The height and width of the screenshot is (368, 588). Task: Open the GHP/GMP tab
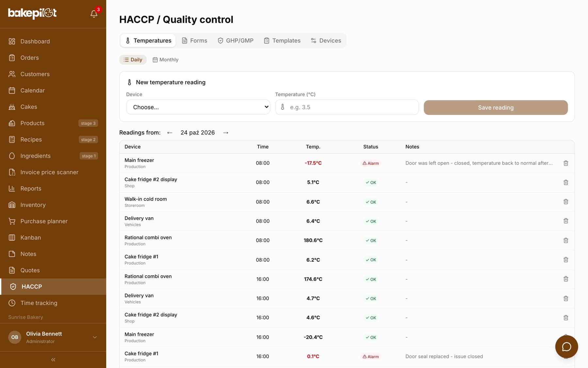(x=236, y=41)
